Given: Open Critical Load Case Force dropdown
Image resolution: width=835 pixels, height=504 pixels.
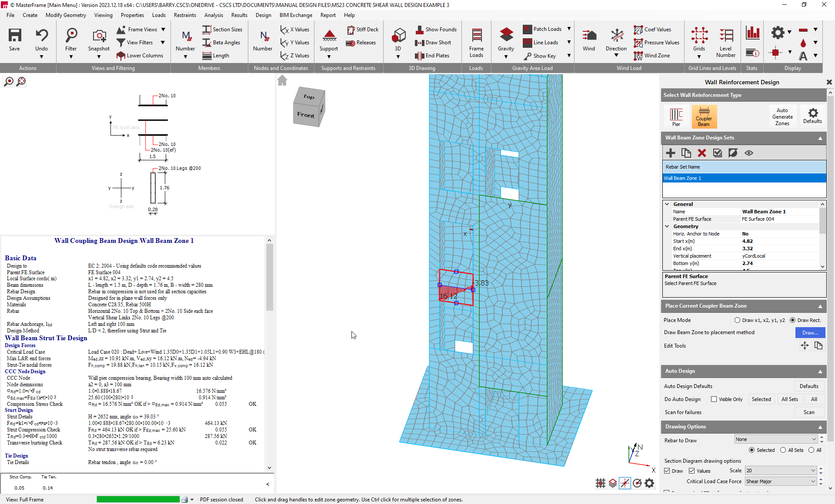Looking at the screenshot, I should pyautogui.click(x=781, y=481).
